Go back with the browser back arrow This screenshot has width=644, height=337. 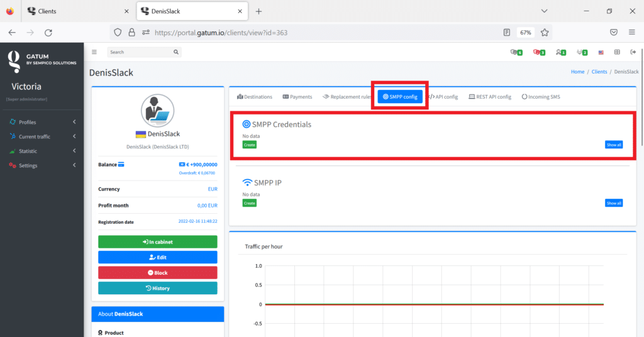coord(12,33)
